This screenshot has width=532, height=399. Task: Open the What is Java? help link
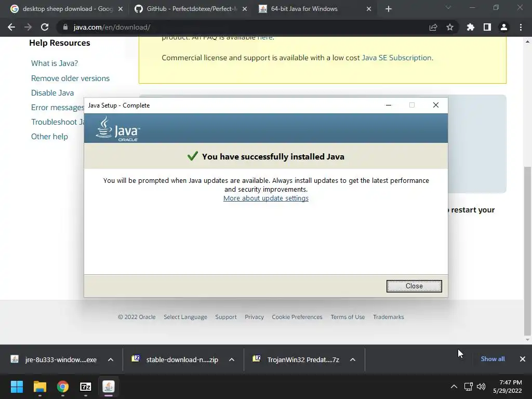pos(54,63)
